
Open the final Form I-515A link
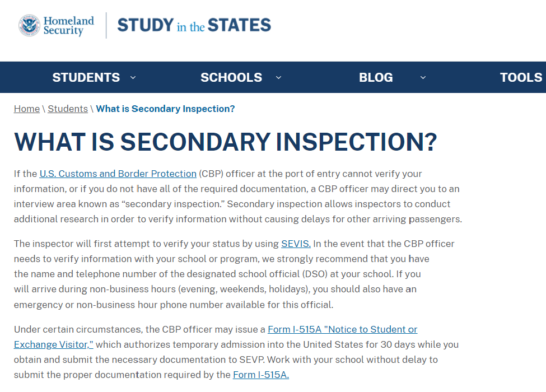pos(261,375)
